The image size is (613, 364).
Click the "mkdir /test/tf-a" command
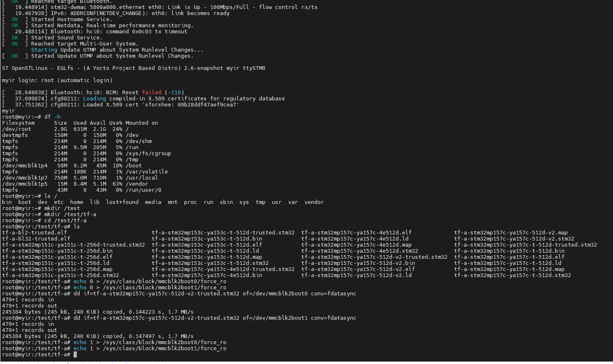[x=70, y=214]
